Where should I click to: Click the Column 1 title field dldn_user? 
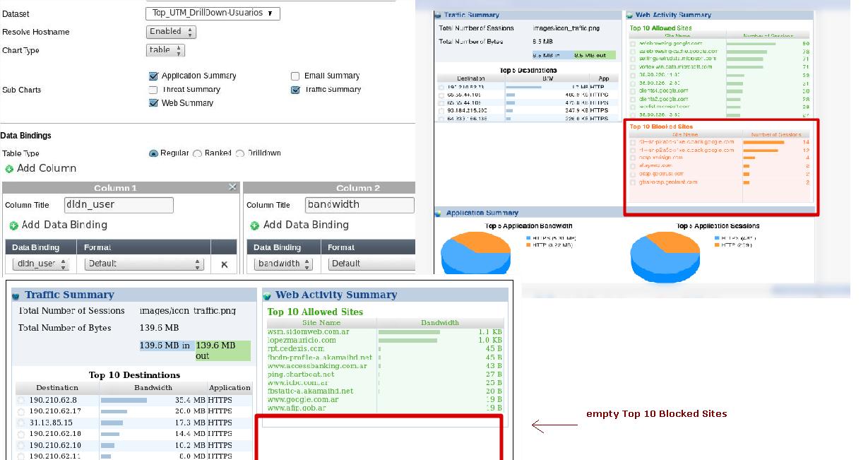click(119, 205)
